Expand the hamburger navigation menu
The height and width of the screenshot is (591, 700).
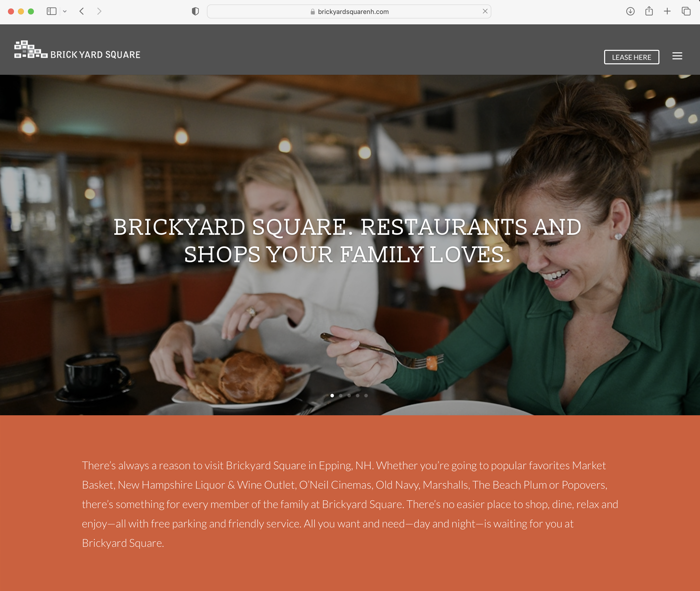(677, 56)
